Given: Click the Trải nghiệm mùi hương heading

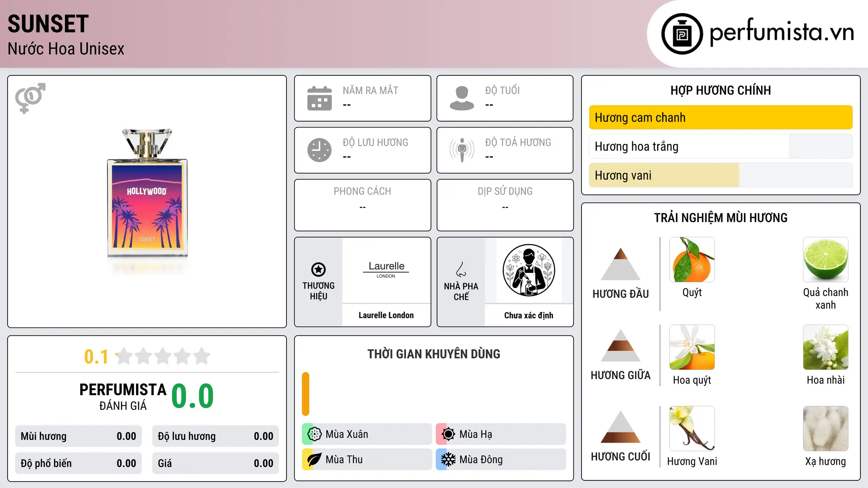Looking at the screenshot, I should [x=721, y=218].
